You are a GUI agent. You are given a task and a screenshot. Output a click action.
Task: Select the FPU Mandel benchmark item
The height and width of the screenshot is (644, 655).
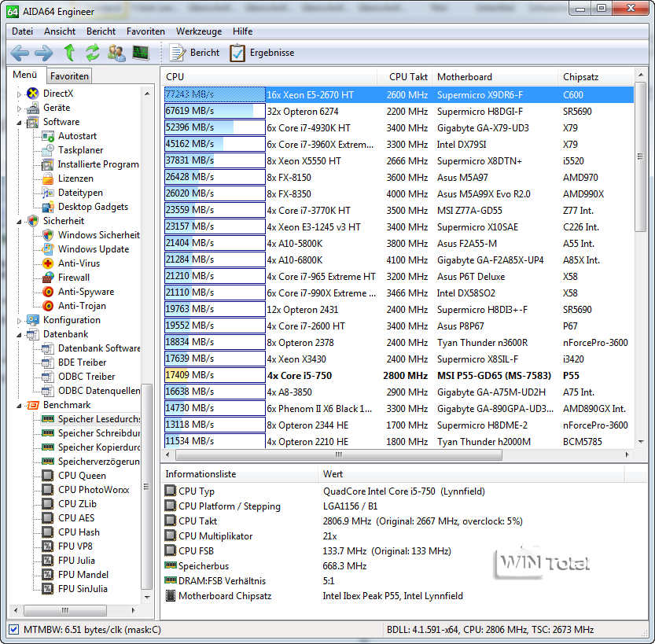tap(83, 575)
